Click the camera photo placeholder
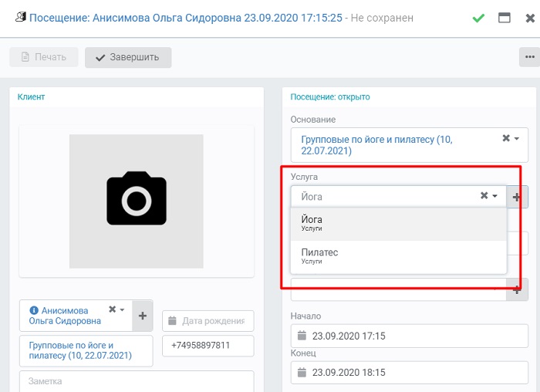This screenshot has height=392, width=540. point(137,201)
